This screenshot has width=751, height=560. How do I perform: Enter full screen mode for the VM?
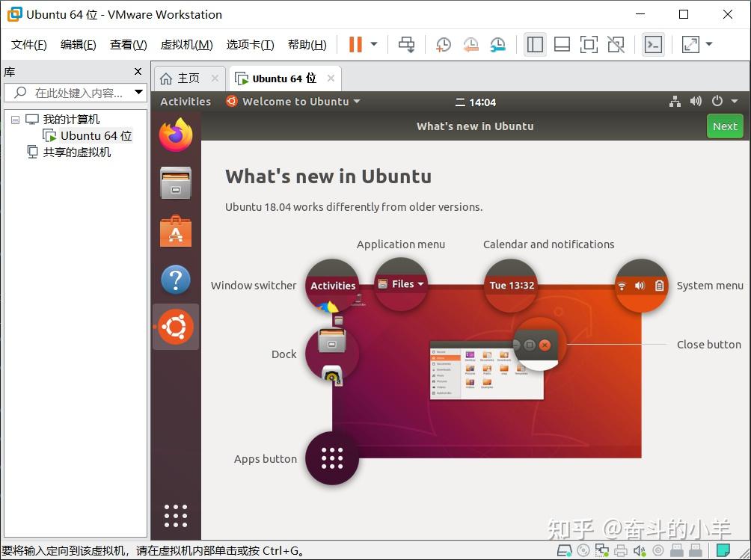tap(588, 44)
